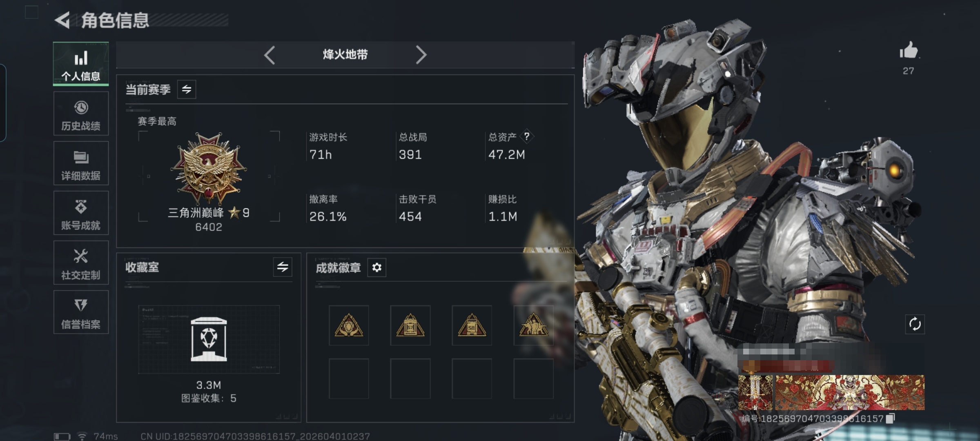Toggle the 当前赛季 season swap button
This screenshot has width=980, height=441.
187,89
